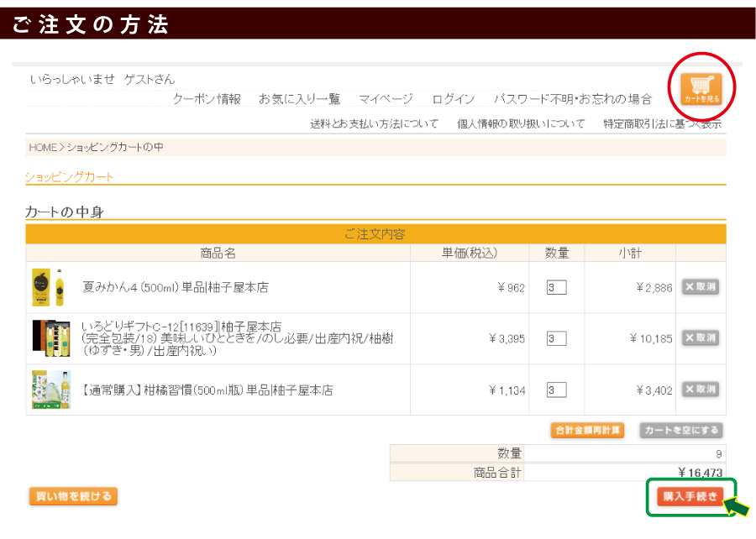
Task: Open パスワード不明・お忘れの場合 link
Action: point(572,99)
